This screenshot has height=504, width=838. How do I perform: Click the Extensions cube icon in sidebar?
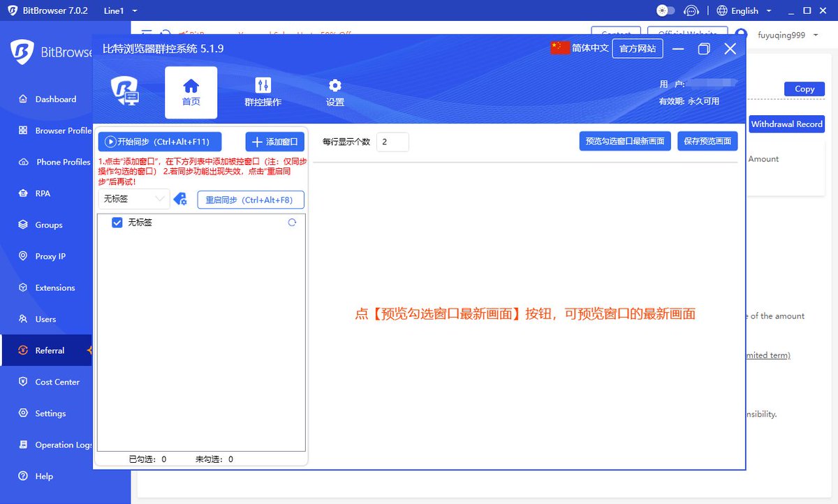[x=23, y=288]
